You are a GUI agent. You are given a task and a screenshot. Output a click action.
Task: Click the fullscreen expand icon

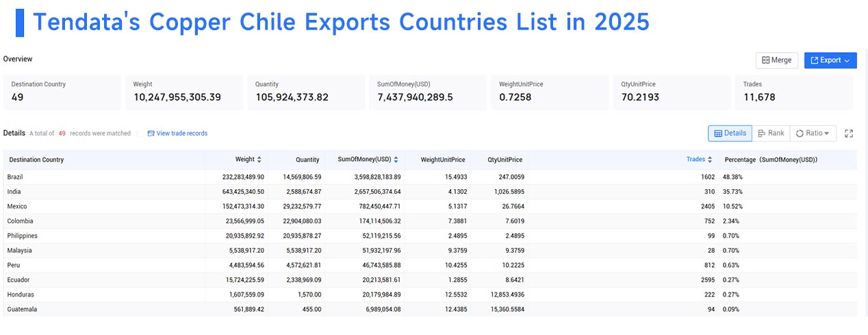[850, 134]
